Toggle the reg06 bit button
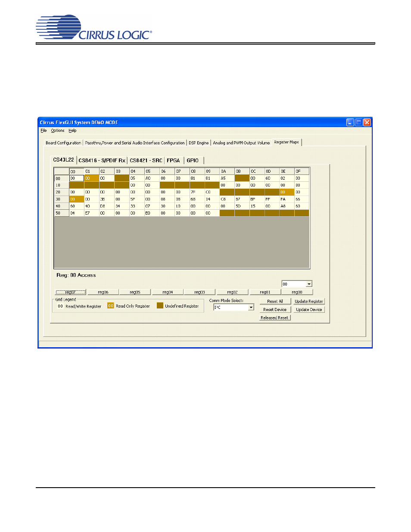 [103, 292]
